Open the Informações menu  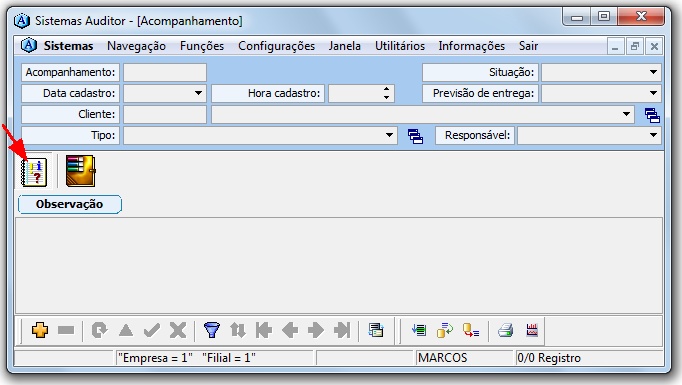[471, 46]
